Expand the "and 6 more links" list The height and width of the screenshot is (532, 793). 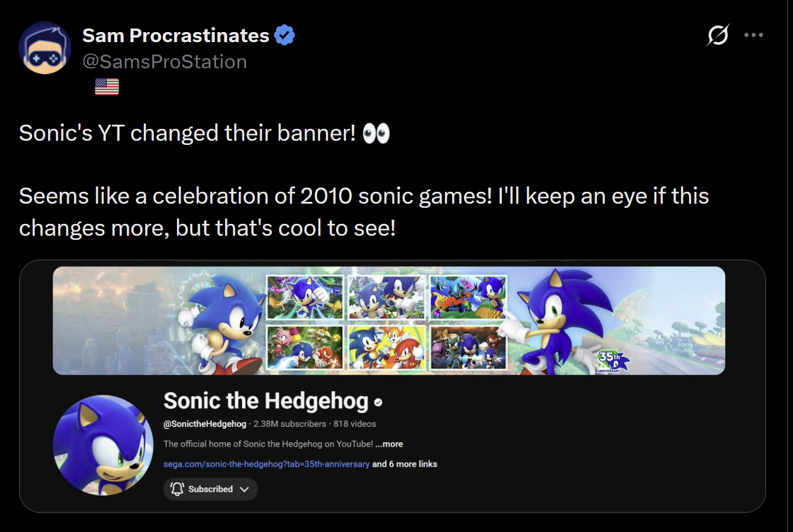(x=405, y=464)
